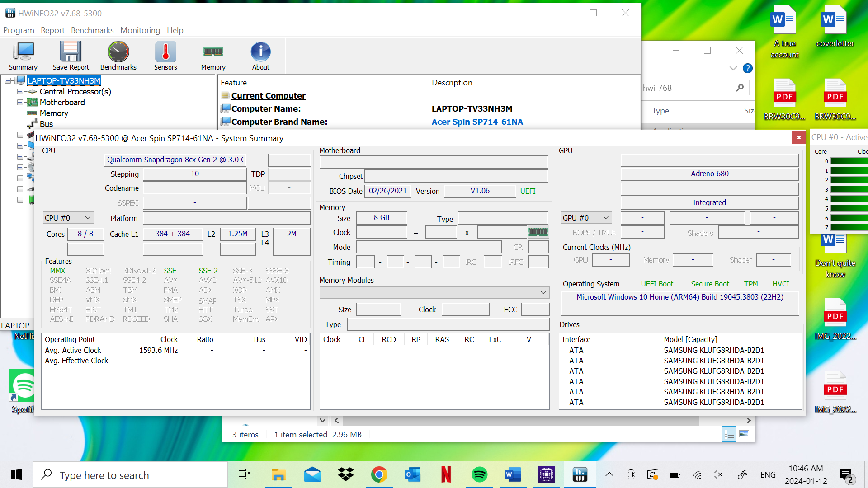Close the System Summary window
868x488 pixels.
coord(799,138)
